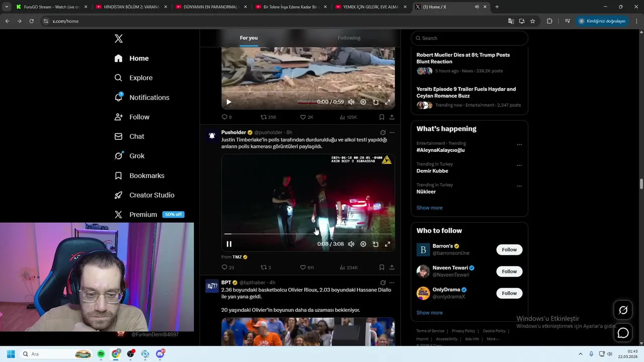The width and height of the screenshot is (644, 362).
Task: Mute the Timberlake video volume
Action: pyautogui.click(x=351, y=244)
